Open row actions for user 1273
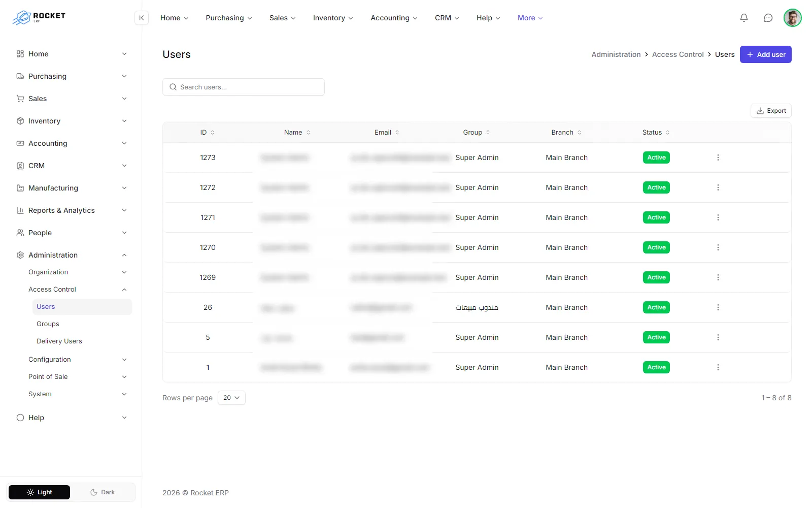 pyautogui.click(x=718, y=157)
